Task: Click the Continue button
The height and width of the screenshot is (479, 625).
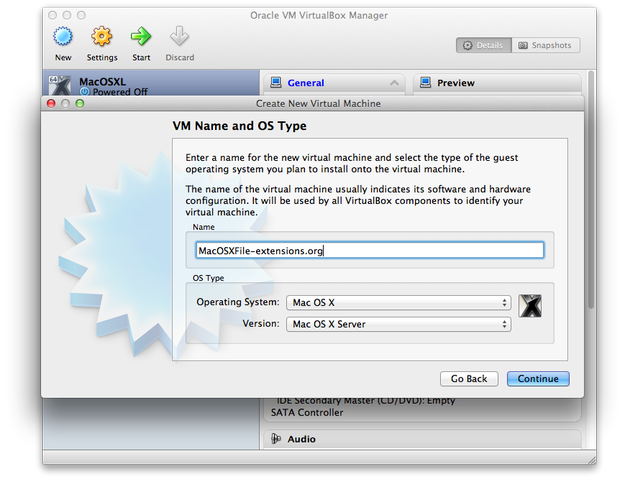Action: (538, 379)
